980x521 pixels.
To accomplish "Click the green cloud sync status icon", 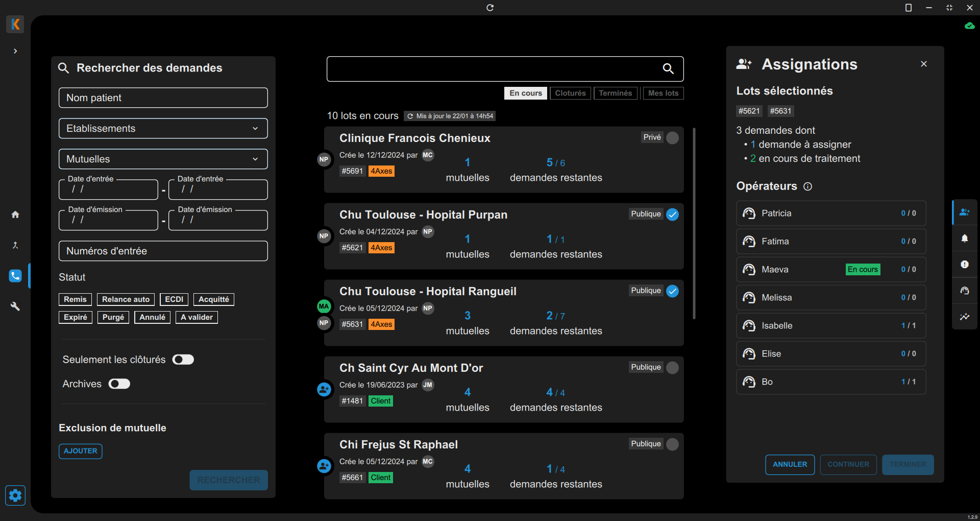I will (970, 26).
